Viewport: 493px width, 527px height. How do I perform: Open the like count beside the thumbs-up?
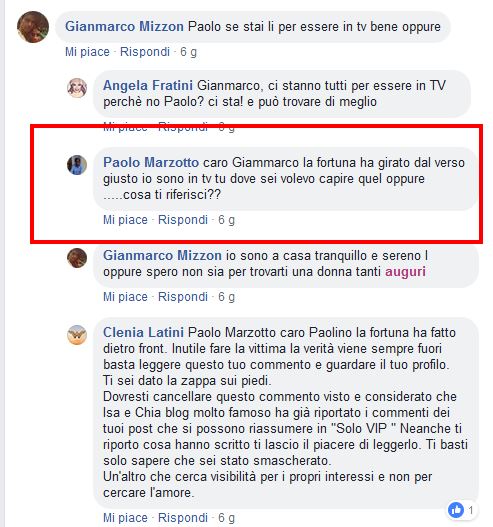click(470, 511)
